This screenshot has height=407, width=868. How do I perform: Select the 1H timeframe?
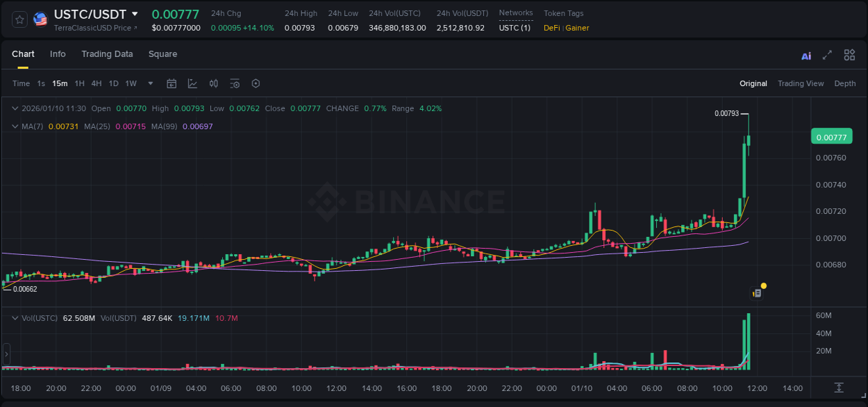[80, 83]
